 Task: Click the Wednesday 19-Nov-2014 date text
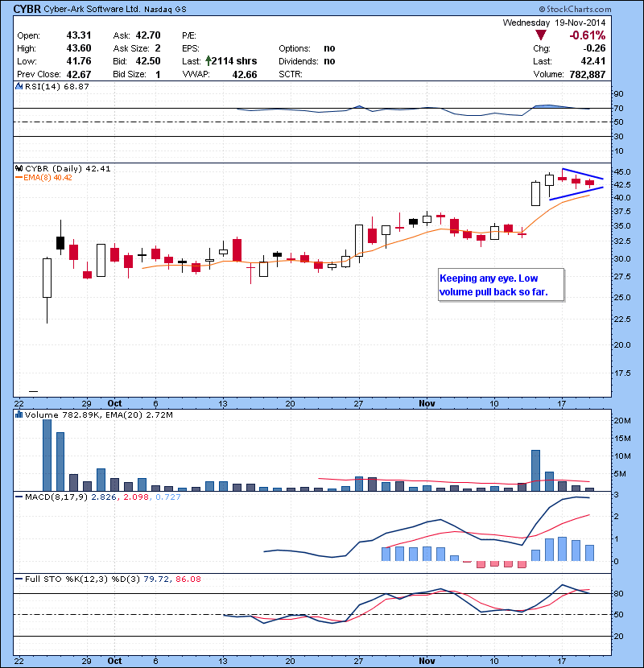click(554, 23)
